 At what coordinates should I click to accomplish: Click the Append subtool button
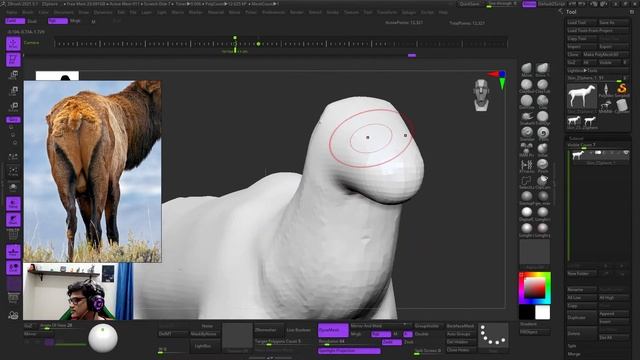[613, 313]
